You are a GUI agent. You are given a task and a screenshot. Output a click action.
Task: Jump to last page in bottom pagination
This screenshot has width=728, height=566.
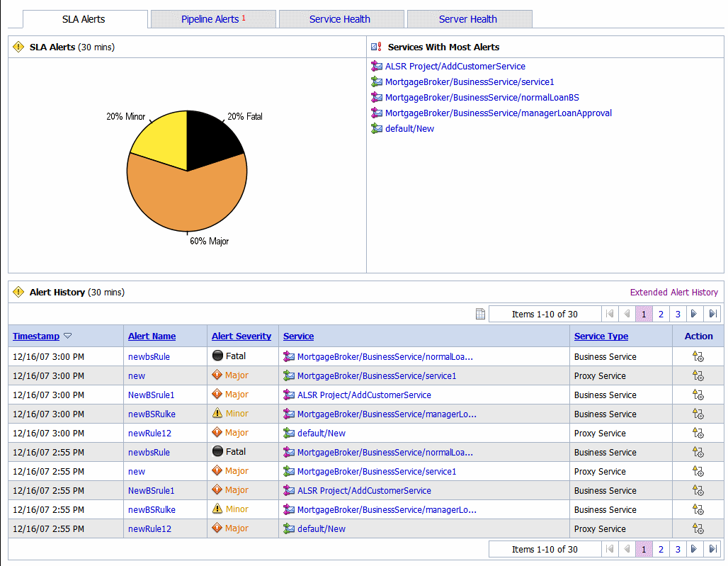(x=712, y=549)
